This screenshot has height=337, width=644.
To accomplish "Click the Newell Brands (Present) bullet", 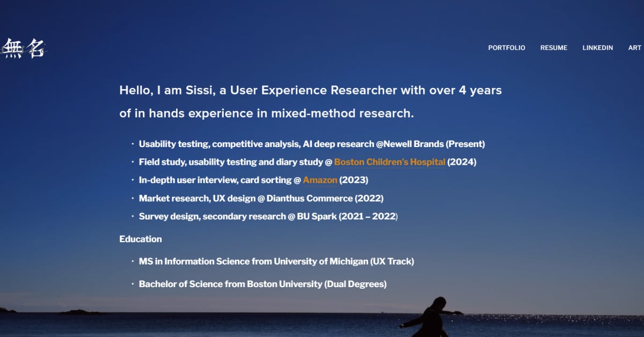I will [x=312, y=144].
